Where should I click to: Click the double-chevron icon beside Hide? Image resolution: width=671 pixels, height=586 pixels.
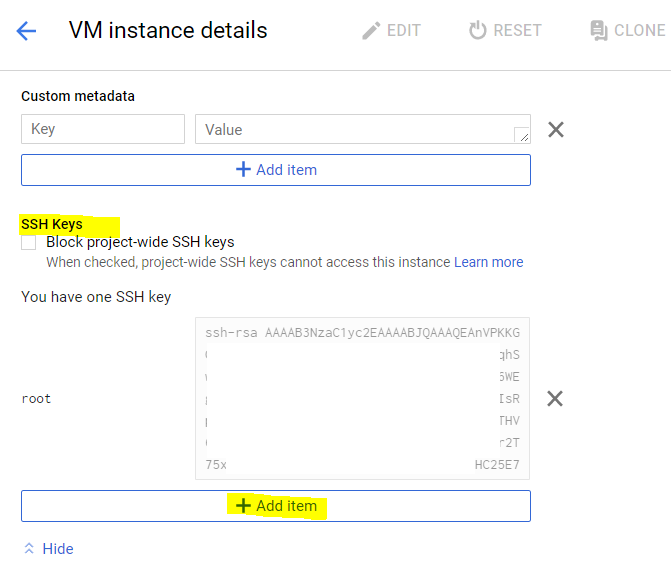pos(29,549)
